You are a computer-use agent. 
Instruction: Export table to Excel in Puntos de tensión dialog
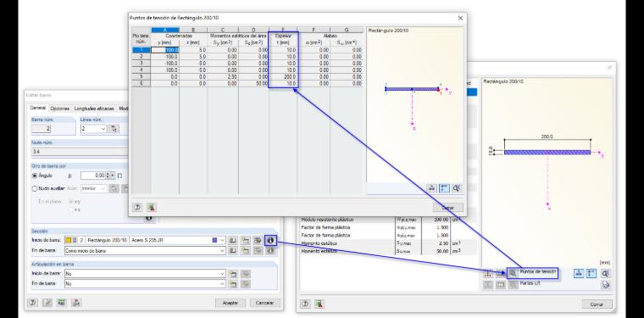(151, 208)
